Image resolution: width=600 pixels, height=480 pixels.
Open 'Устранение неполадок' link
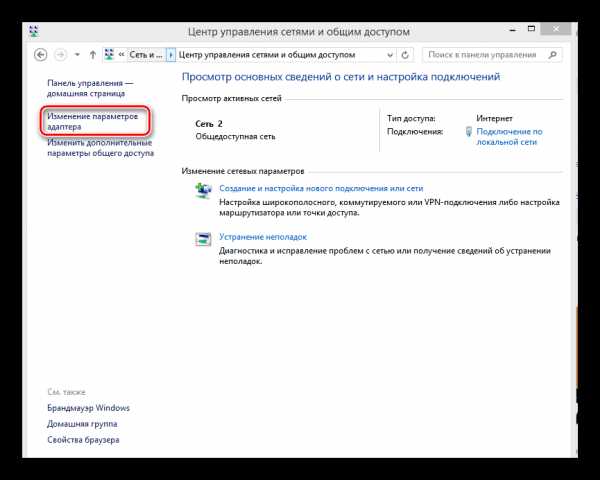[263, 237]
